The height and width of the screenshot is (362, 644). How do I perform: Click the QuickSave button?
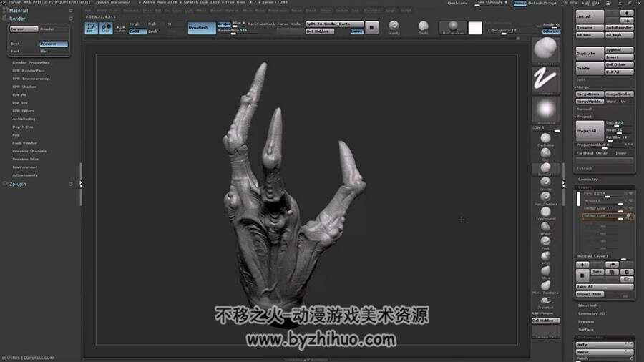pos(457,4)
